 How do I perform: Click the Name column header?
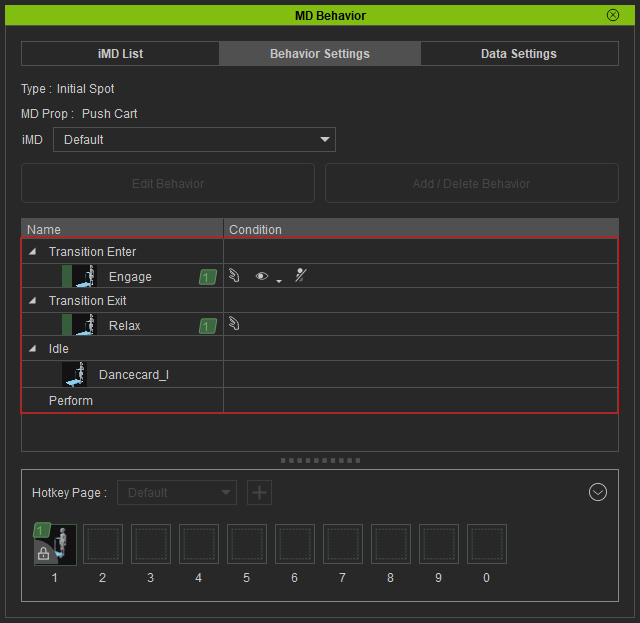click(122, 229)
